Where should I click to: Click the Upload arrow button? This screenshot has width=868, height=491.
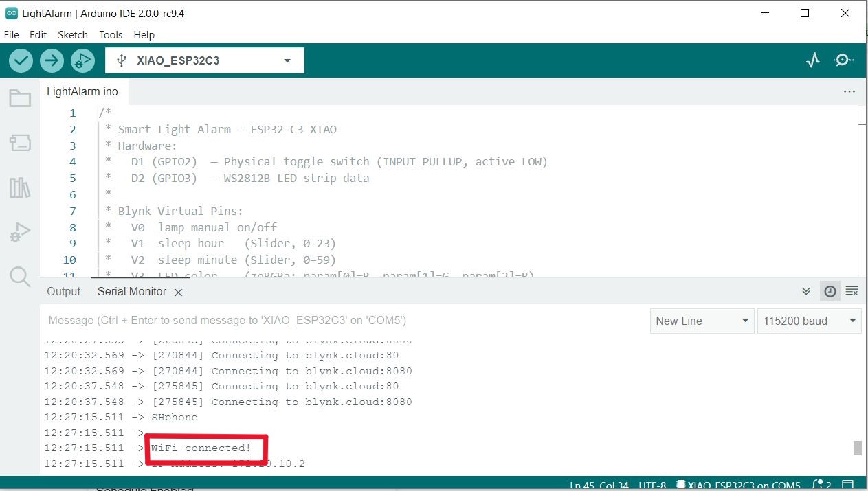click(52, 60)
